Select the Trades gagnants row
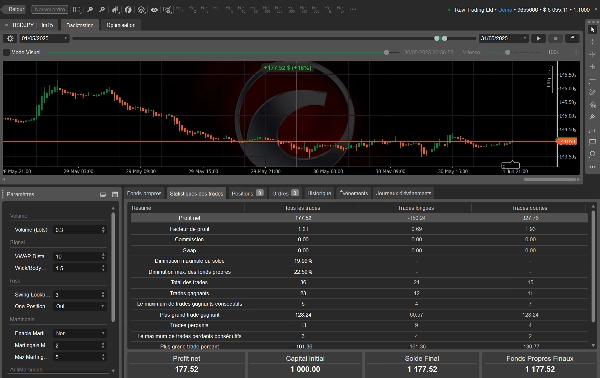The image size is (600, 378). pos(359,293)
